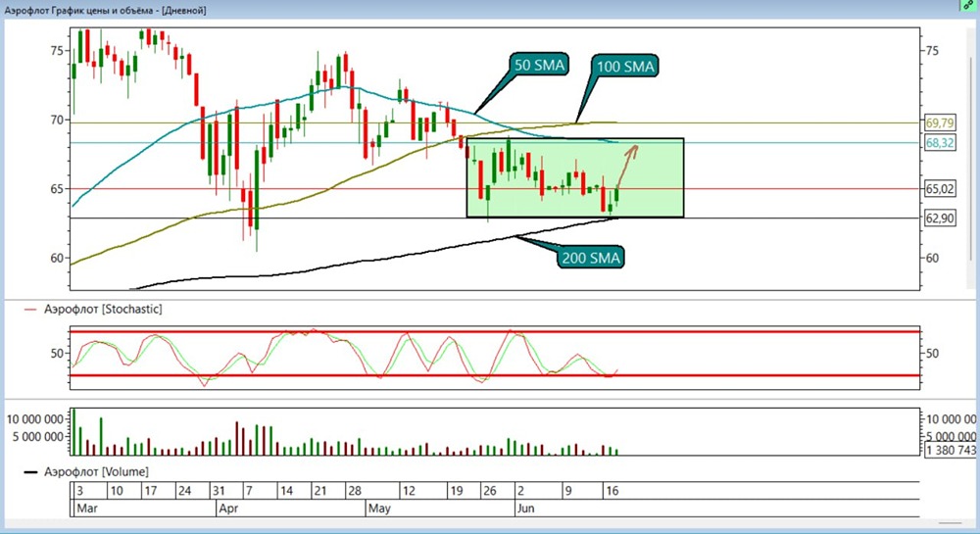This screenshot has height=534, width=980.
Task: Click the '26' day label on the date axis
Action: click(x=490, y=491)
